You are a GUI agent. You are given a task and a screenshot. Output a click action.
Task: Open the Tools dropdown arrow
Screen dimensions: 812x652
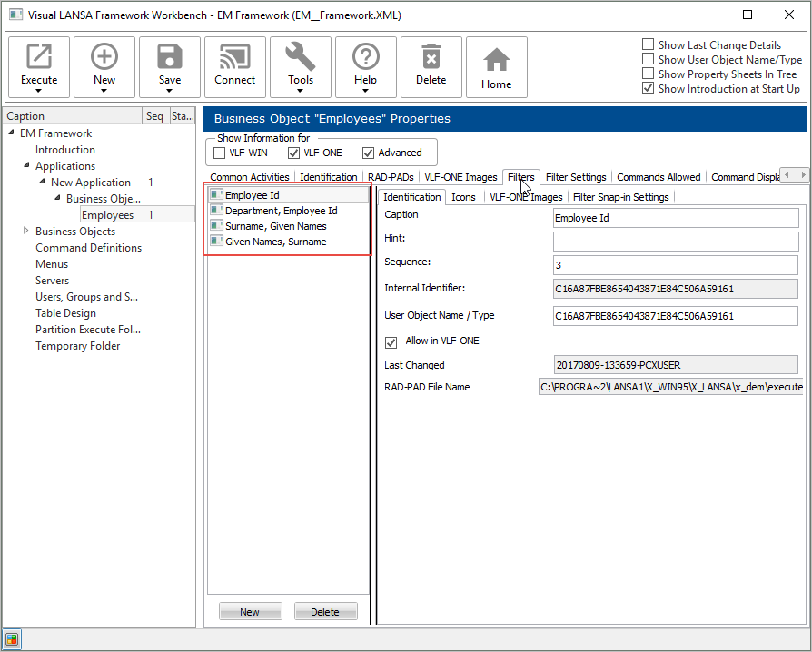click(300, 91)
